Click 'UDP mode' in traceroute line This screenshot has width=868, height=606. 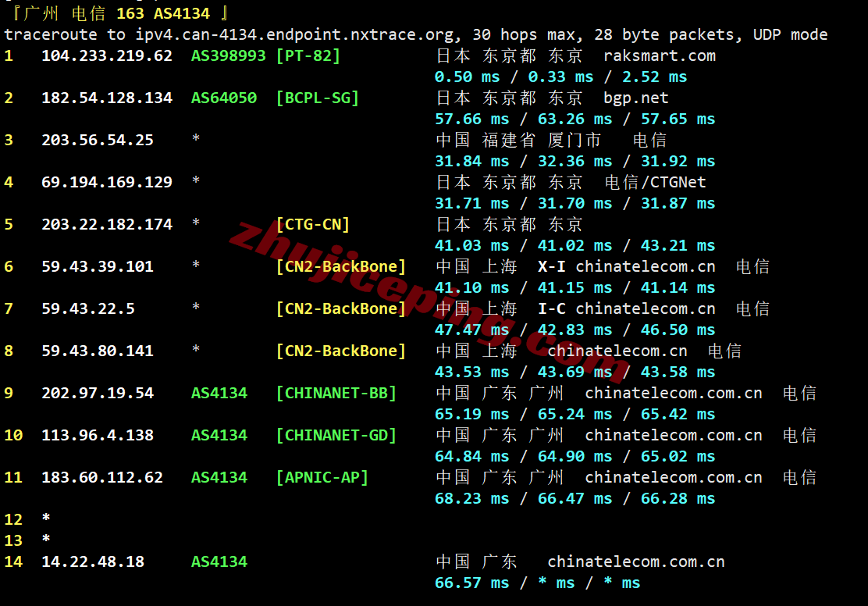(791, 35)
